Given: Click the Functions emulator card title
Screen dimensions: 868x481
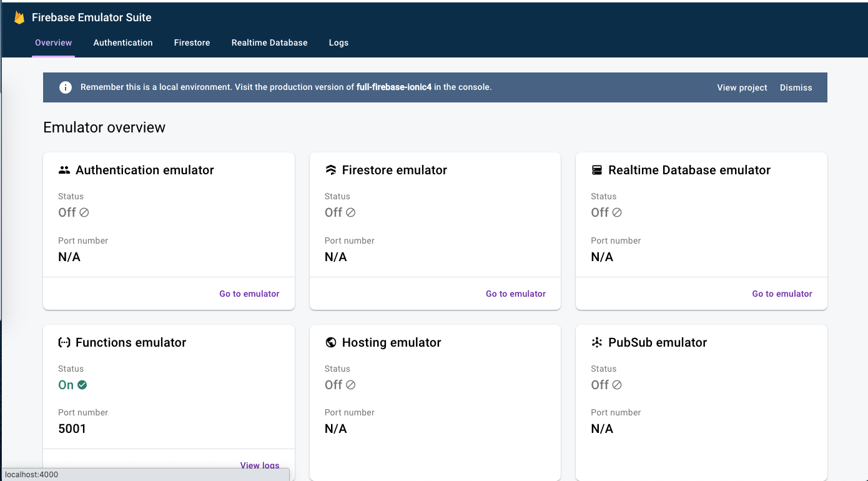Looking at the screenshot, I should pyautogui.click(x=131, y=342).
